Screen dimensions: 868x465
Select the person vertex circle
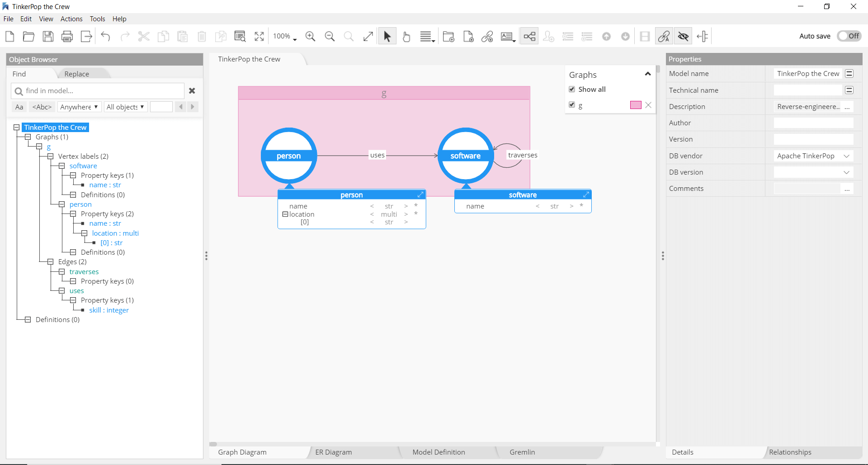(x=289, y=156)
